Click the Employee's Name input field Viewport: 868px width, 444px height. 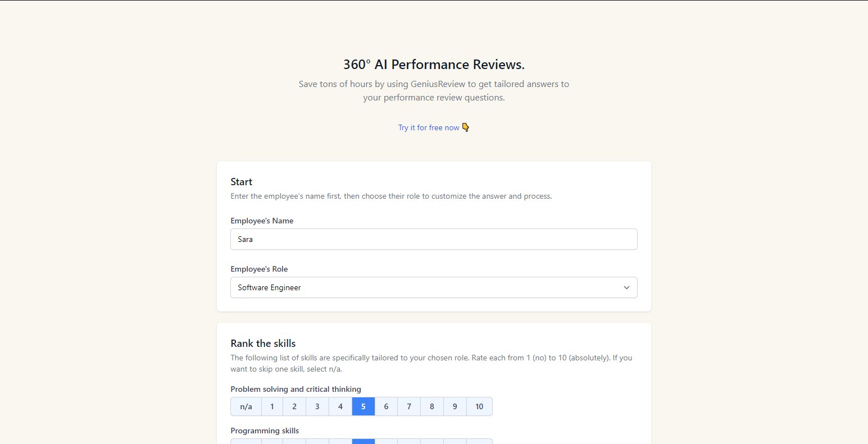pyautogui.click(x=433, y=239)
